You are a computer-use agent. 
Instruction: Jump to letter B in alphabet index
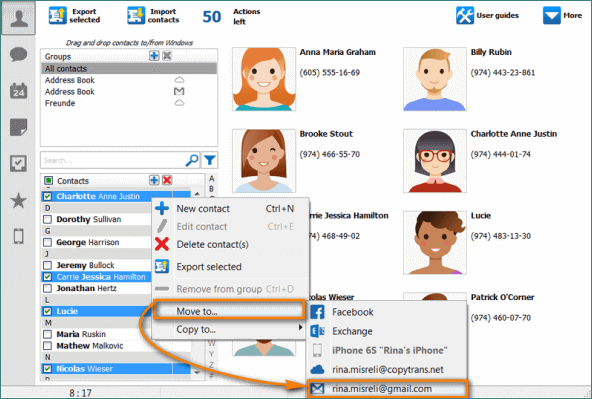coord(211,188)
